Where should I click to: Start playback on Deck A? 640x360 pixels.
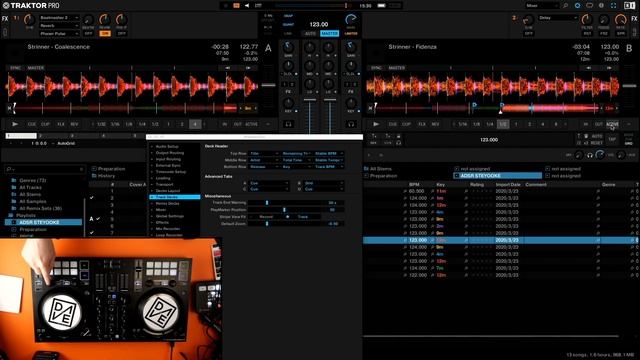click(15, 124)
